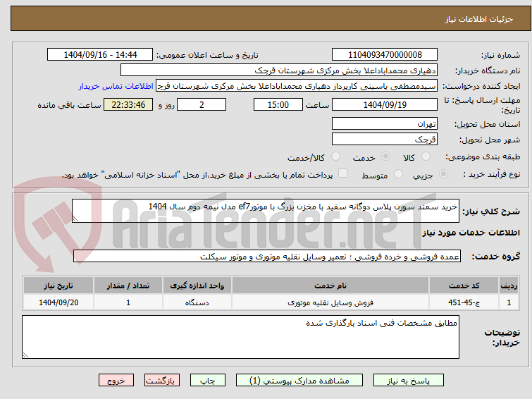Click the نام خدمت column header

tap(330, 286)
